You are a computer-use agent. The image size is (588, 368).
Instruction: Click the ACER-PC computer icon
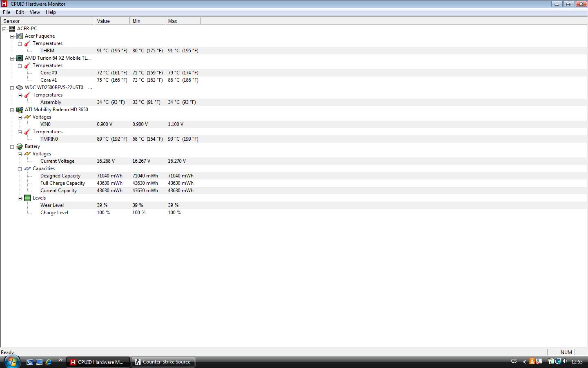tap(12, 29)
